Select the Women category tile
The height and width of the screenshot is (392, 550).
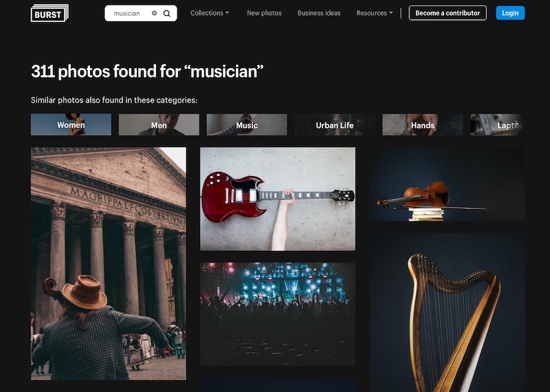71,124
